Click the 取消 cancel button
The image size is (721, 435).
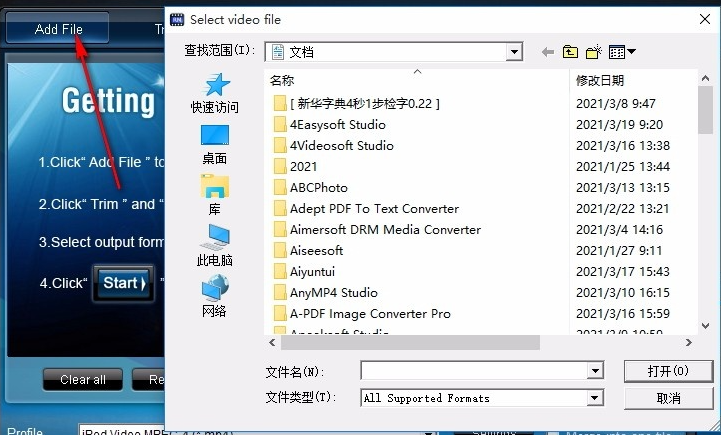point(668,398)
